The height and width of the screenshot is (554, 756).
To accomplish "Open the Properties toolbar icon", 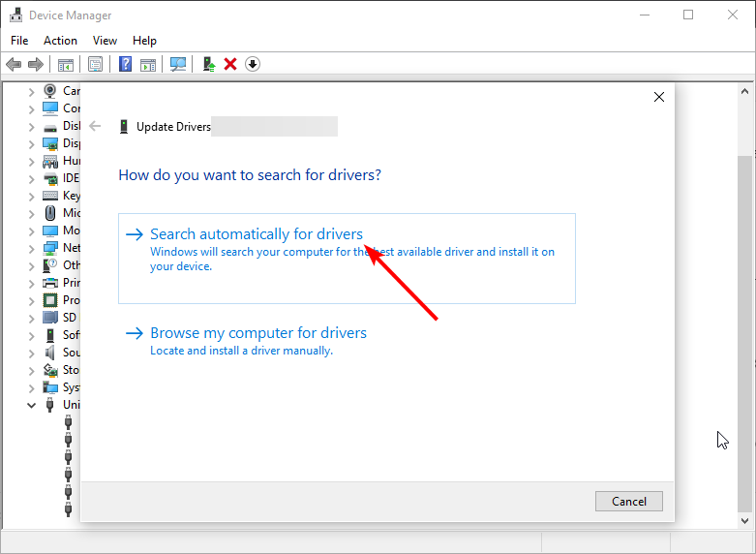I will pyautogui.click(x=95, y=64).
